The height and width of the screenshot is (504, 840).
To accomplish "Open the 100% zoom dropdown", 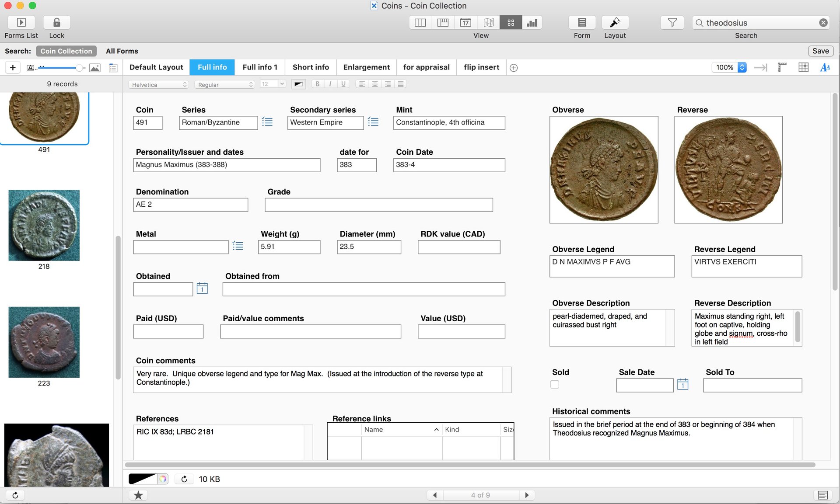I will click(x=729, y=67).
